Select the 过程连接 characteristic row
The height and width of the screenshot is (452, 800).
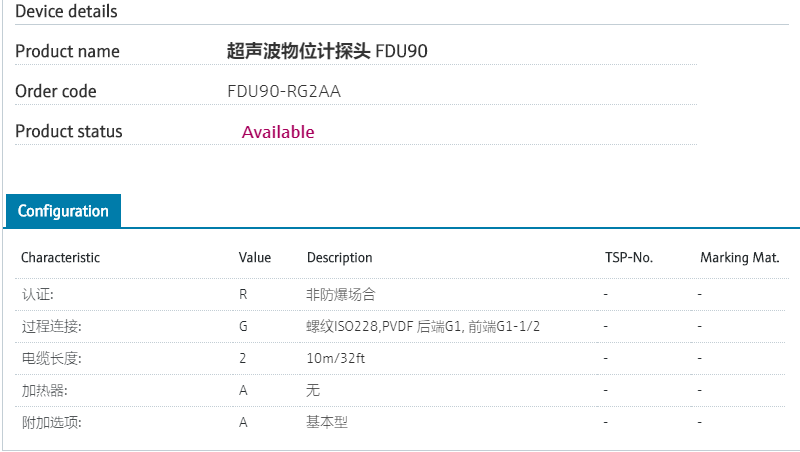52,327
